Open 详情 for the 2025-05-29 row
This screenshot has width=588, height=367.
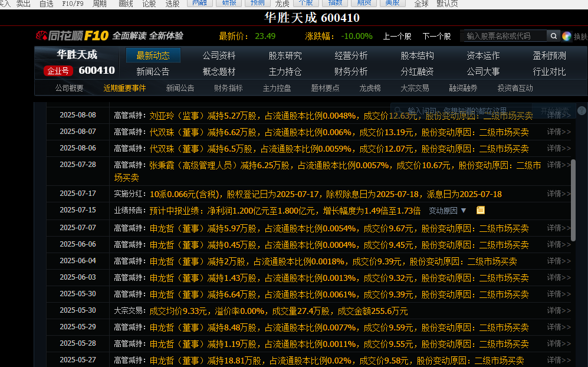[x=559, y=327]
